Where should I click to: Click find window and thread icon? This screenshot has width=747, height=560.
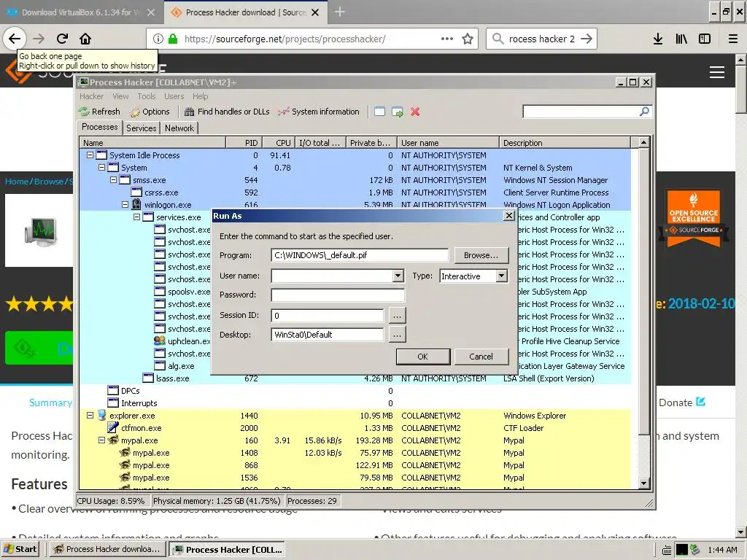click(x=398, y=112)
